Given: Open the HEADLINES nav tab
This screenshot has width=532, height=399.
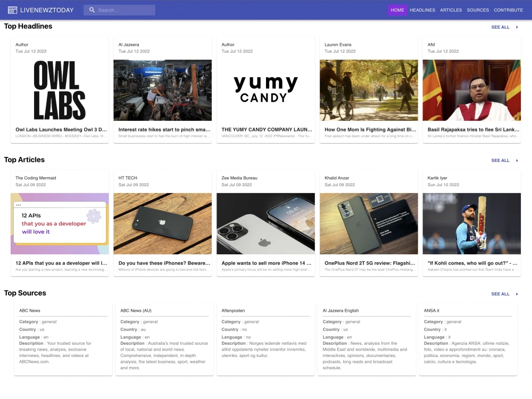Looking at the screenshot, I should pyautogui.click(x=422, y=10).
